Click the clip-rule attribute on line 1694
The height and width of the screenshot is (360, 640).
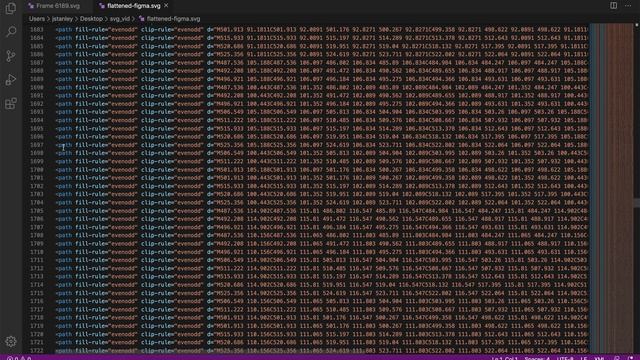pyautogui.click(x=172, y=120)
